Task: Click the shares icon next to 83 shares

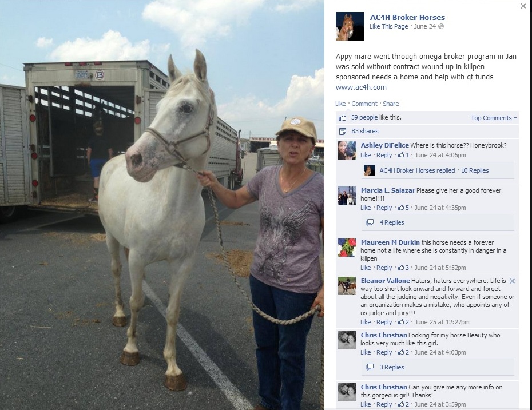Action: 342,132
